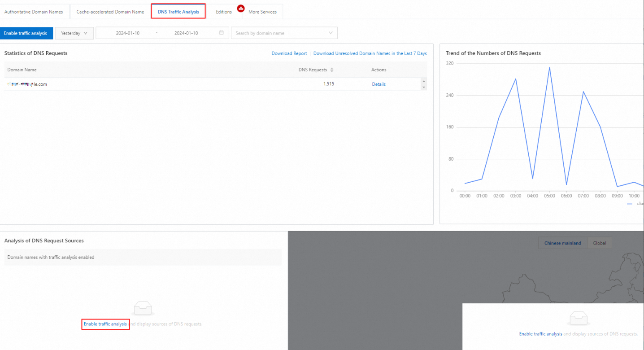Open the Search by domain name dropdown
The height and width of the screenshot is (350, 644).
284,33
